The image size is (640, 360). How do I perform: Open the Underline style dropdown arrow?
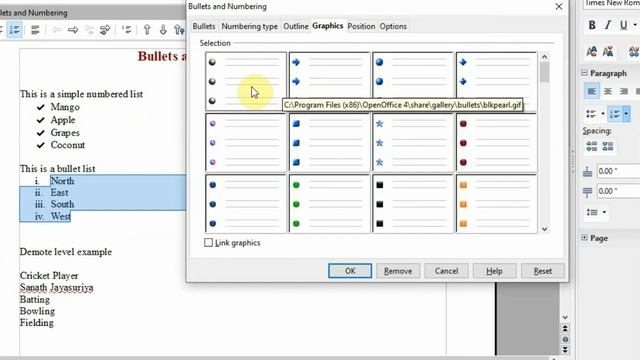[x=635, y=25]
